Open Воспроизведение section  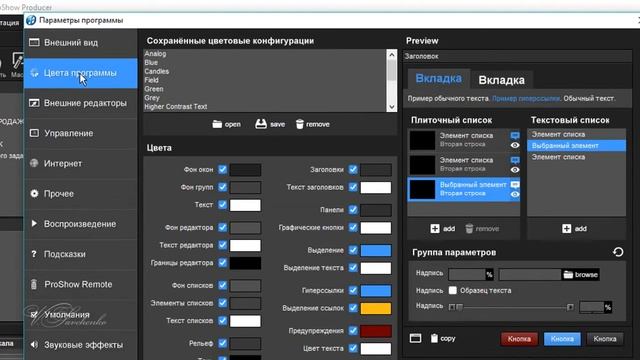tap(81, 224)
